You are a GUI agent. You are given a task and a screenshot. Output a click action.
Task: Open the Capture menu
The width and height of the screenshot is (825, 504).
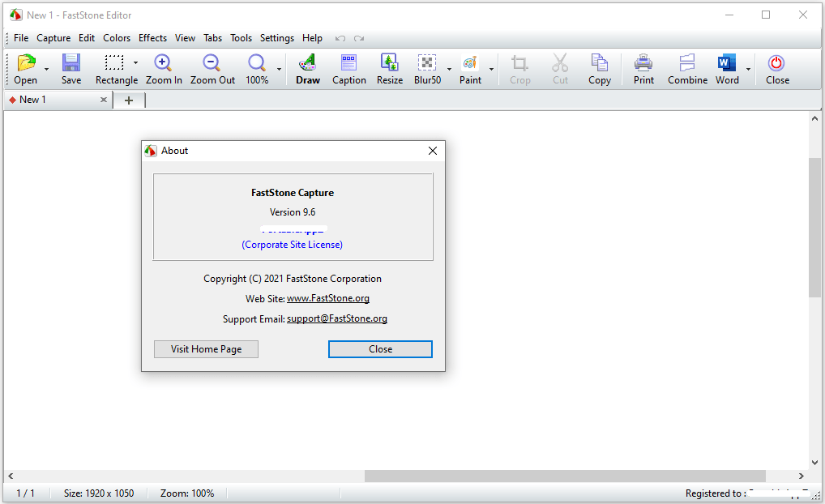(53, 38)
